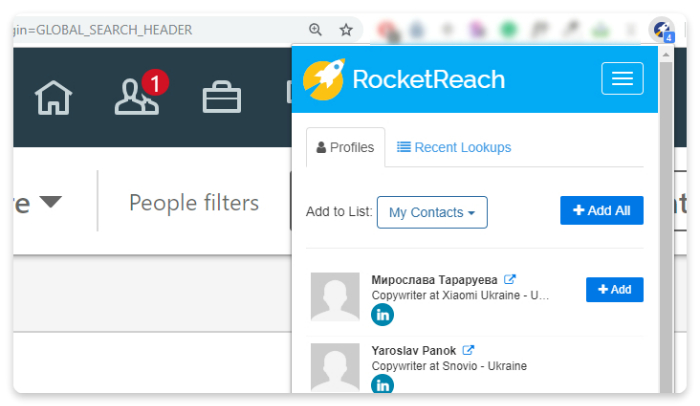Bookmark this page with the star icon
This screenshot has width=700, height=406.
pos(346,30)
